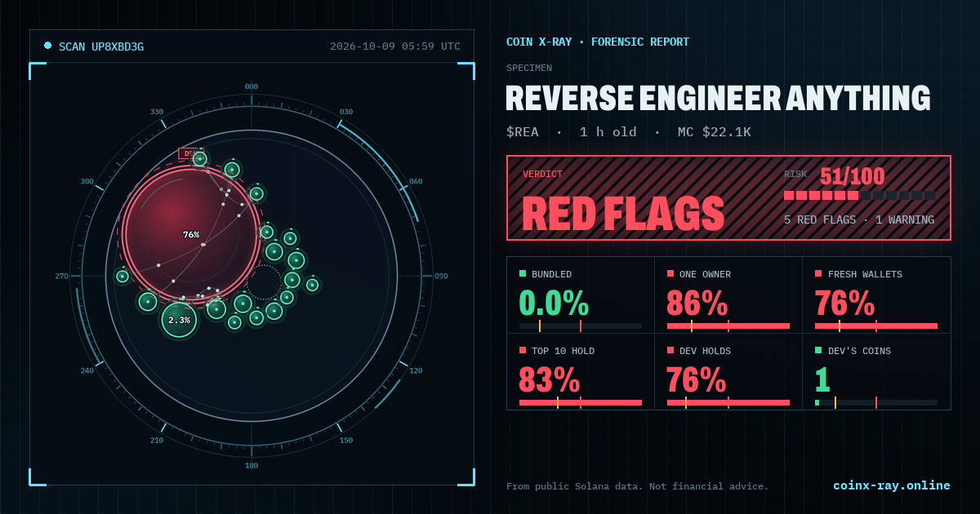Screen dimensions: 980x514
Task: Select the large red 76% holder bubble
Action: point(191,235)
